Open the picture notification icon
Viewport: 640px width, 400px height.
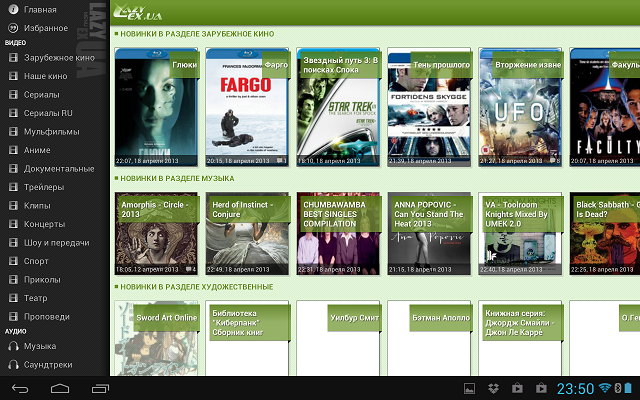pos(469,388)
